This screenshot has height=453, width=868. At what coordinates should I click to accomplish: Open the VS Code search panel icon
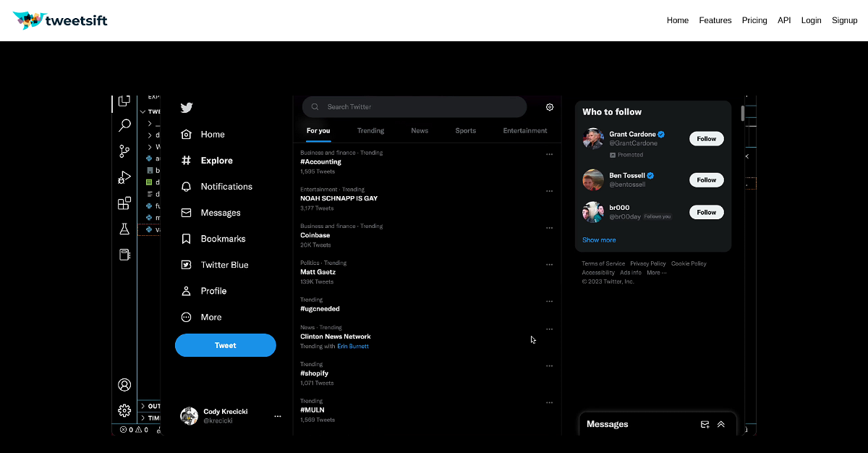point(124,125)
